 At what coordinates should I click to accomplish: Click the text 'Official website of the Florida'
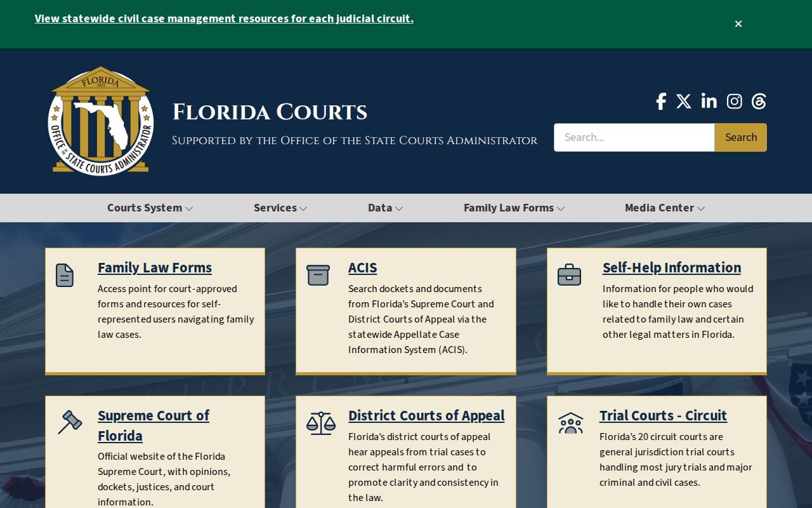click(161, 457)
